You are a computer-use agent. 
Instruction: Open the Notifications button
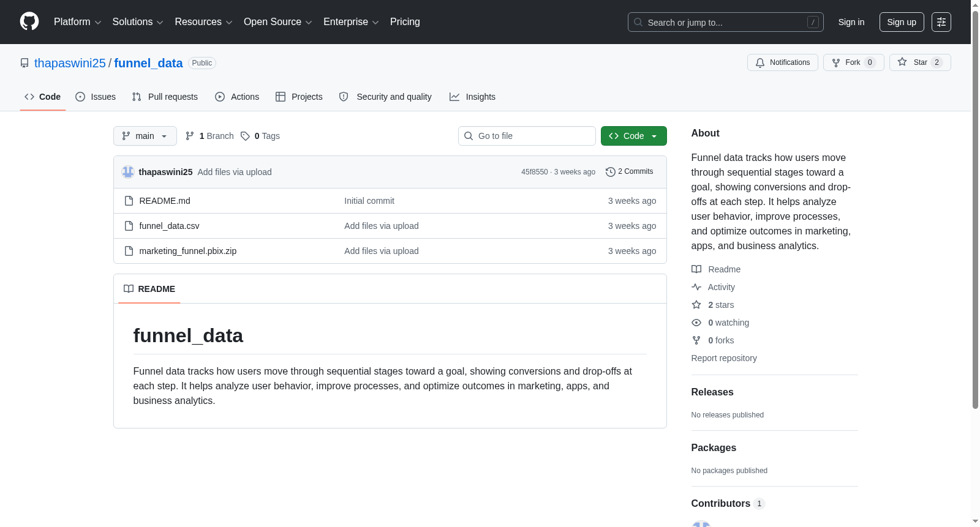[783, 62]
